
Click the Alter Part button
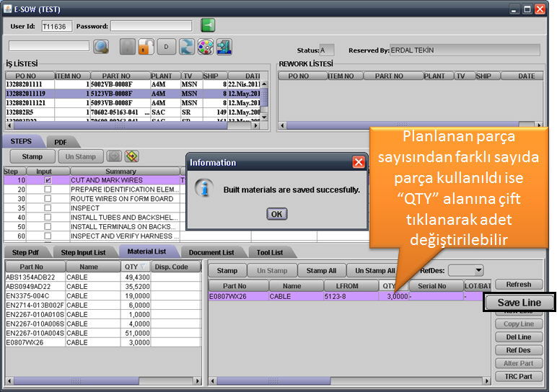point(519,363)
